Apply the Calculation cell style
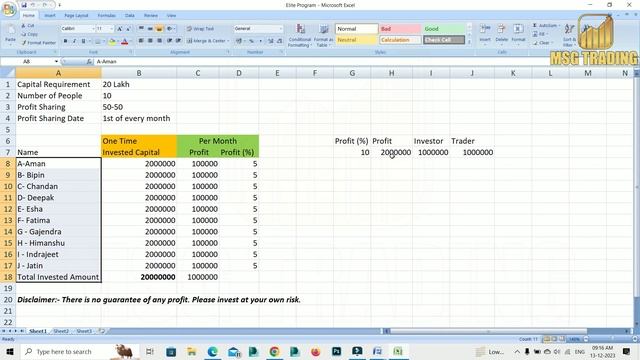Viewport: 640px width, 360px height. pyautogui.click(x=400, y=40)
